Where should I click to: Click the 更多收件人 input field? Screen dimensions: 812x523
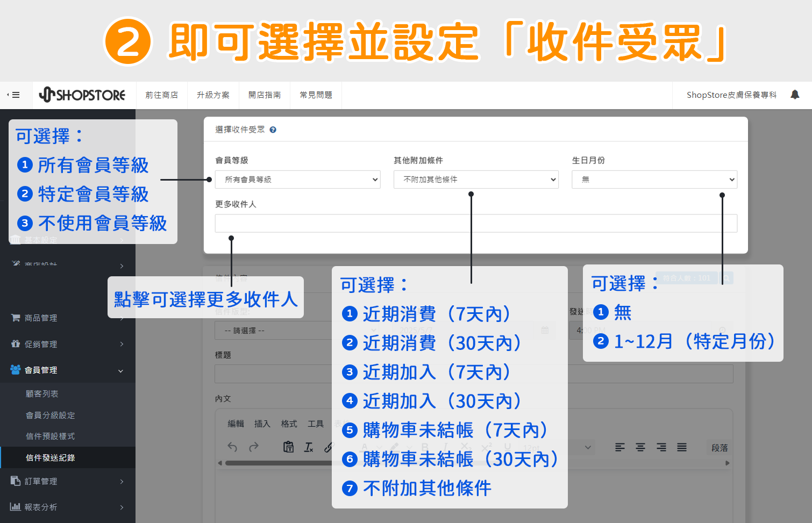coord(476,223)
